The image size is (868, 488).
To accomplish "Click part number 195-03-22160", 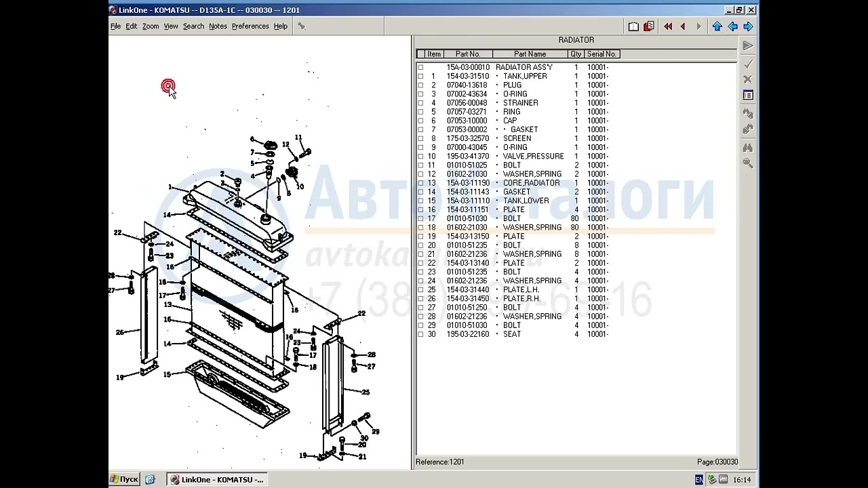I will tap(468, 334).
